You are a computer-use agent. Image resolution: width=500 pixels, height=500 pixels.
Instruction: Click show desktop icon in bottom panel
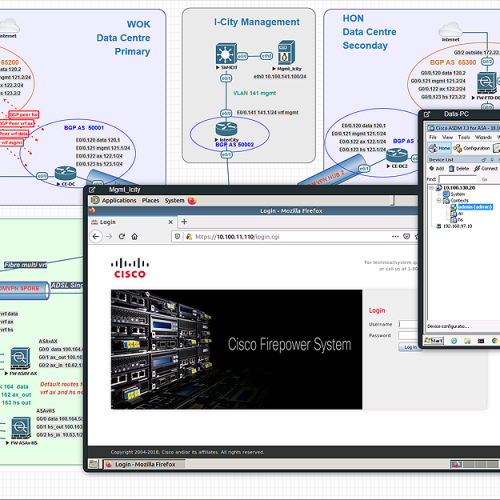(x=93, y=464)
